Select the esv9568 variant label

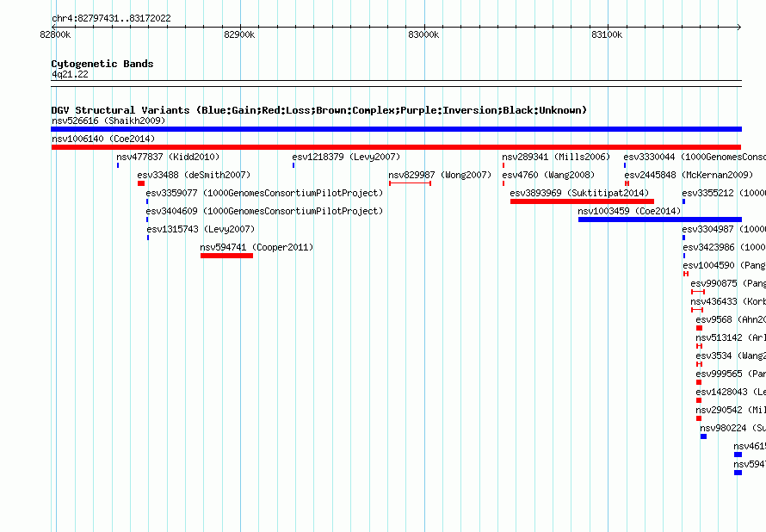(731, 319)
